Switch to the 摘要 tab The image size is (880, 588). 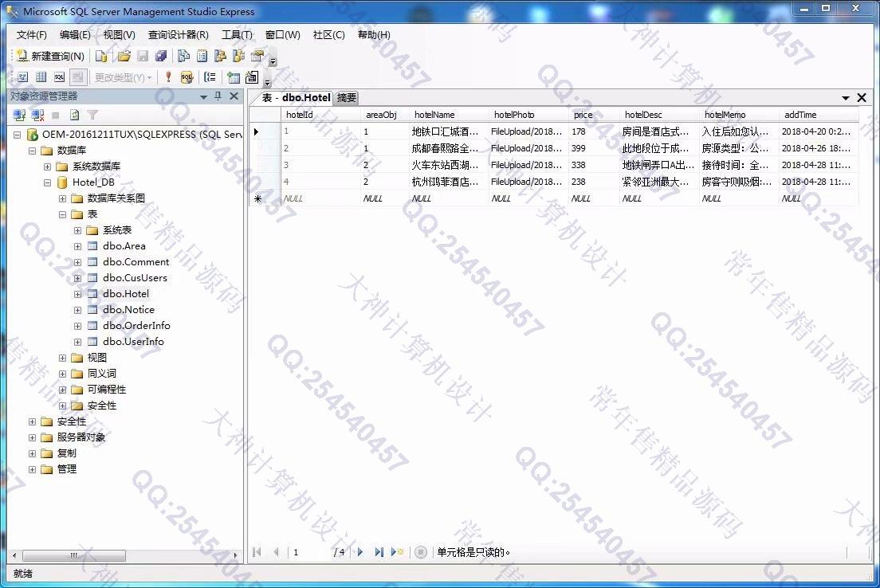[x=347, y=98]
